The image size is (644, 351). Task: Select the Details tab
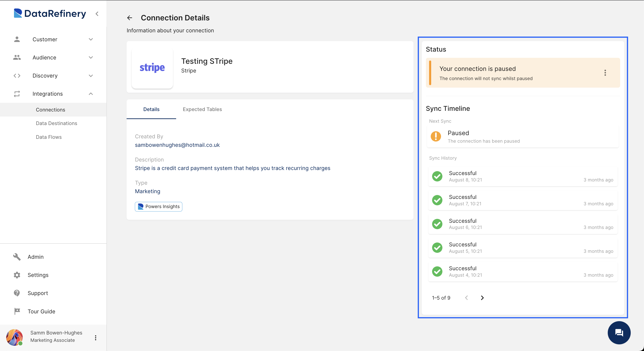151,109
